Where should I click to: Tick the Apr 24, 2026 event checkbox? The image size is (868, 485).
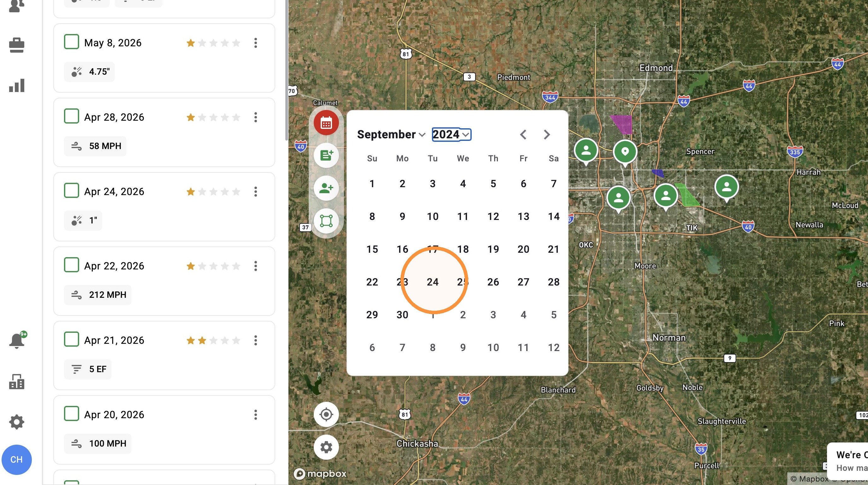click(x=72, y=191)
